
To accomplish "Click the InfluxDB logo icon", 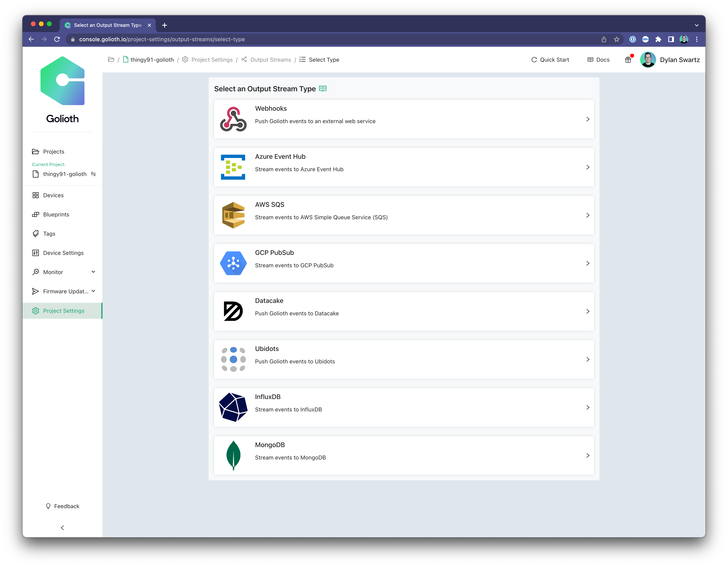I will point(233,407).
